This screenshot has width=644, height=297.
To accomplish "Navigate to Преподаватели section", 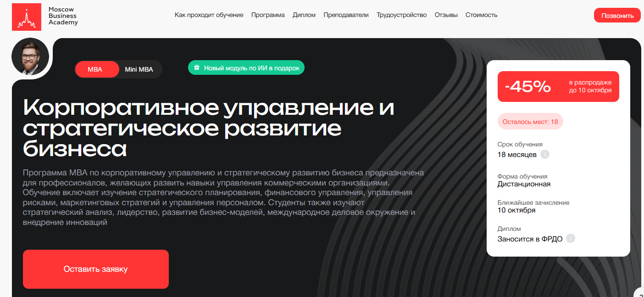I will point(346,15).
